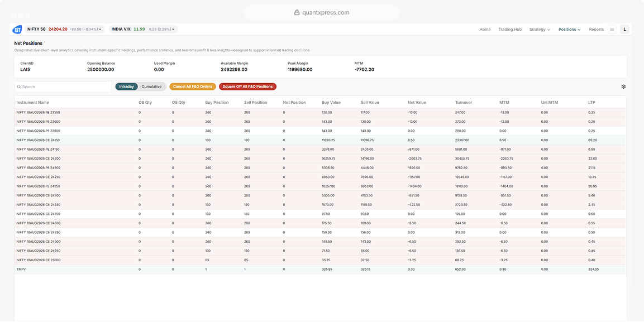This screenshot has height=322, width=644.
Task: Select the quantxpress.com address bar
Action: (322, 12)
